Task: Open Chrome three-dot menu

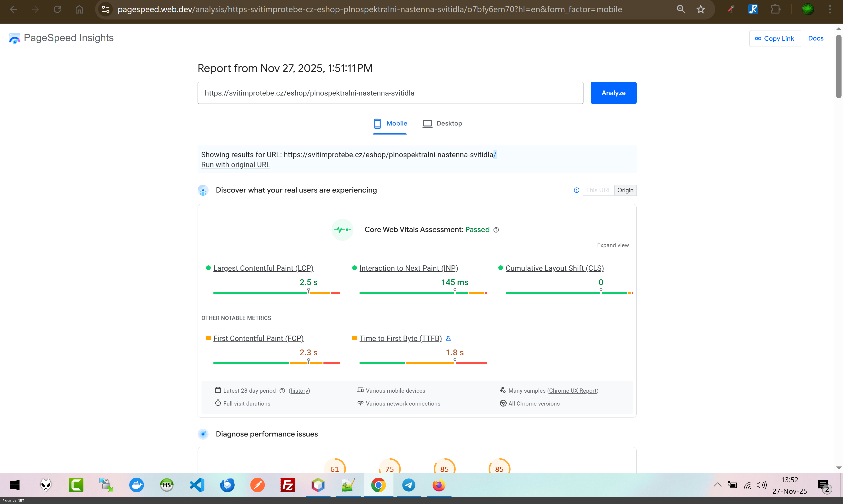Action: 830,9
